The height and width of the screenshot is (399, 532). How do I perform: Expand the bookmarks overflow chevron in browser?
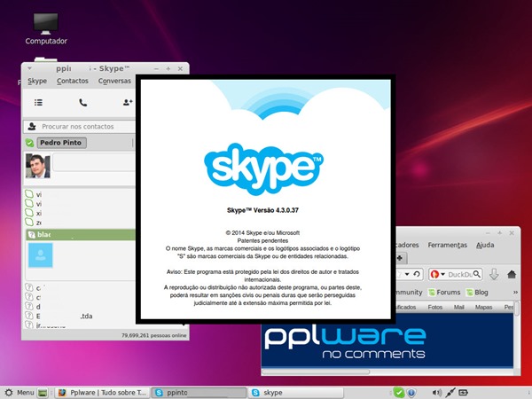[515, 292]
